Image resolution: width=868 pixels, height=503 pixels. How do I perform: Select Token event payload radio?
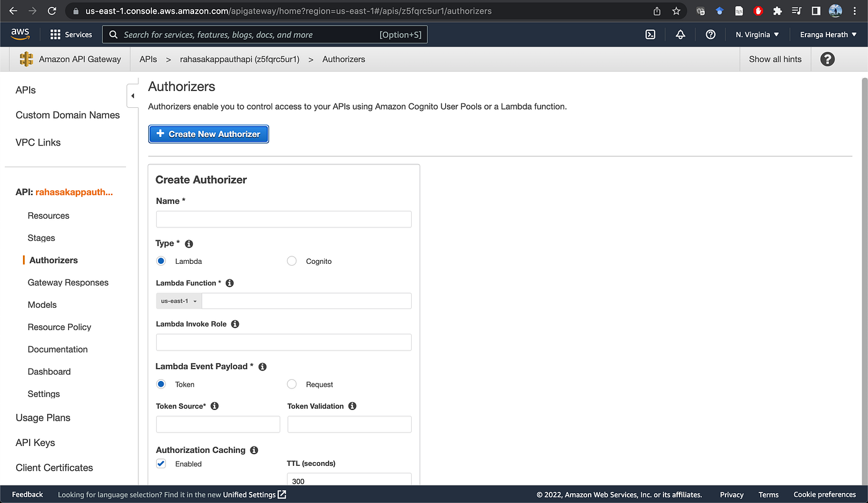pyautogui.click(x=161, y=384)
